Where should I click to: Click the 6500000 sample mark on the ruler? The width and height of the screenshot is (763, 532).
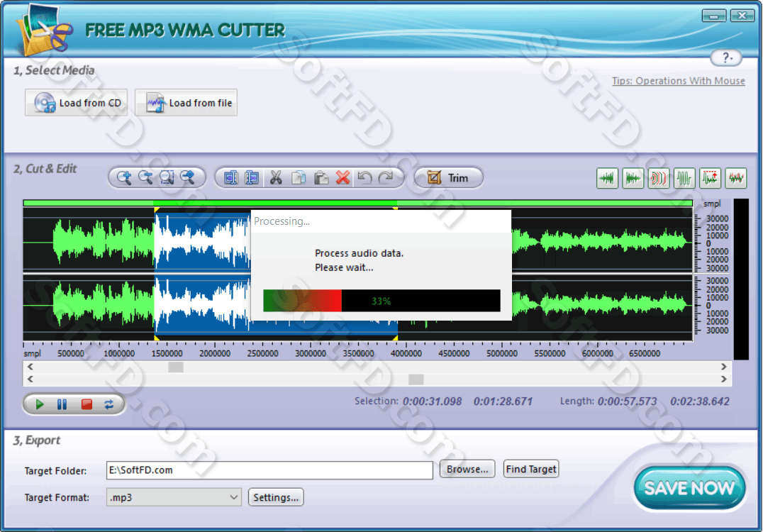point(645,353)
